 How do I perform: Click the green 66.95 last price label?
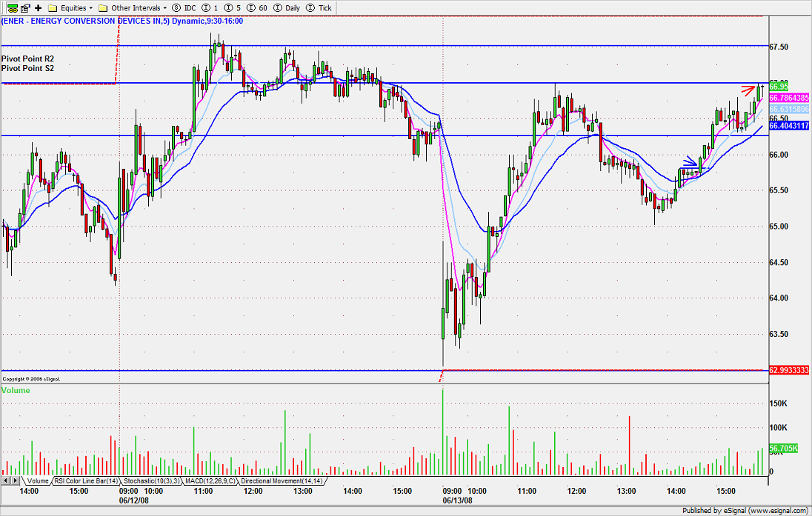779,87
